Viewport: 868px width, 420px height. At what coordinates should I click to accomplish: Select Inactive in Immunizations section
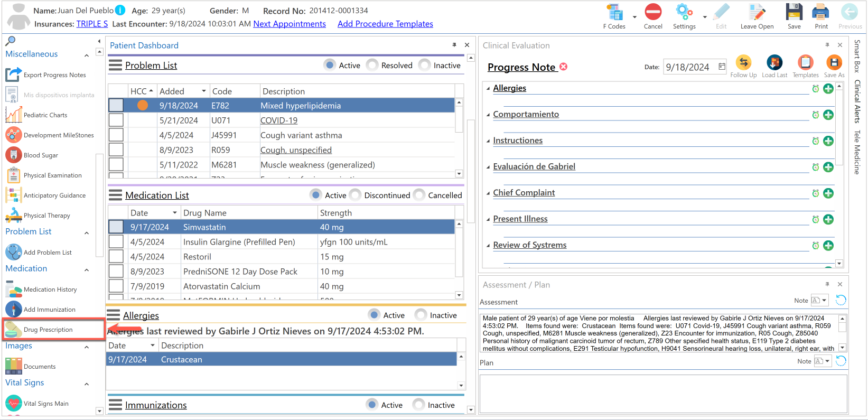(x=419, y=405)
